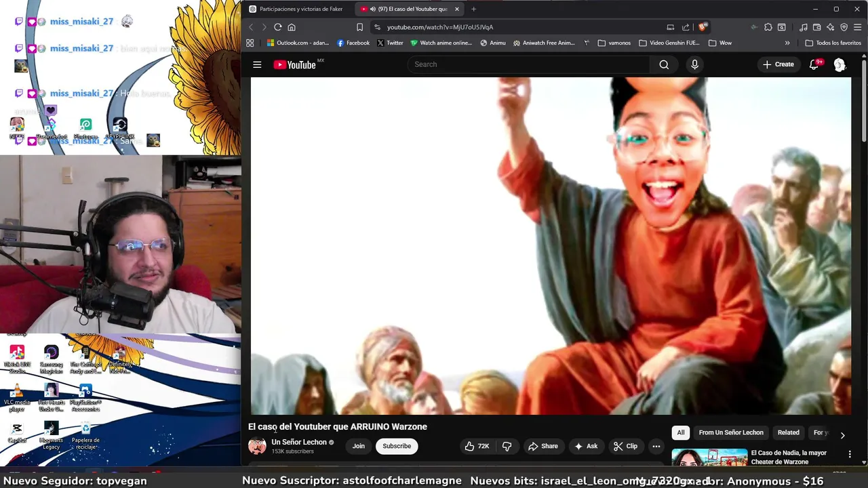Image resolution: width=868 pixels, height=488 pixels.
Task: Open the apps grid in bookmarks bar
Action: click(x=250, y=43)
